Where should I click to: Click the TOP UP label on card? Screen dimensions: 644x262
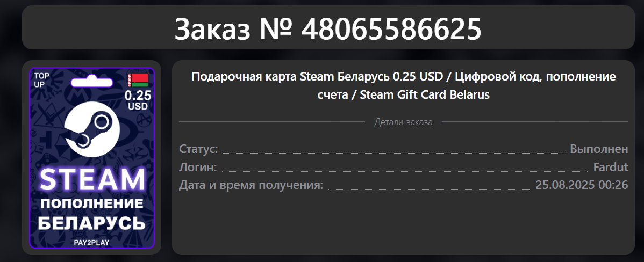coord(41,80)
